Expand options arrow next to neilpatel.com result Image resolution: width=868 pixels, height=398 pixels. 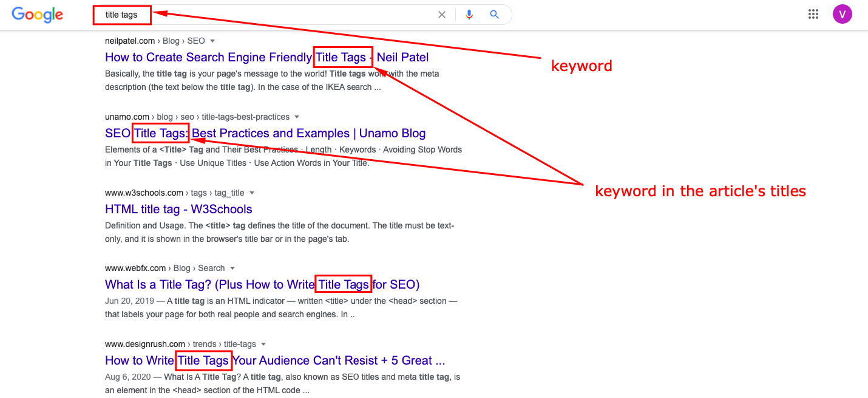(212, 41)
